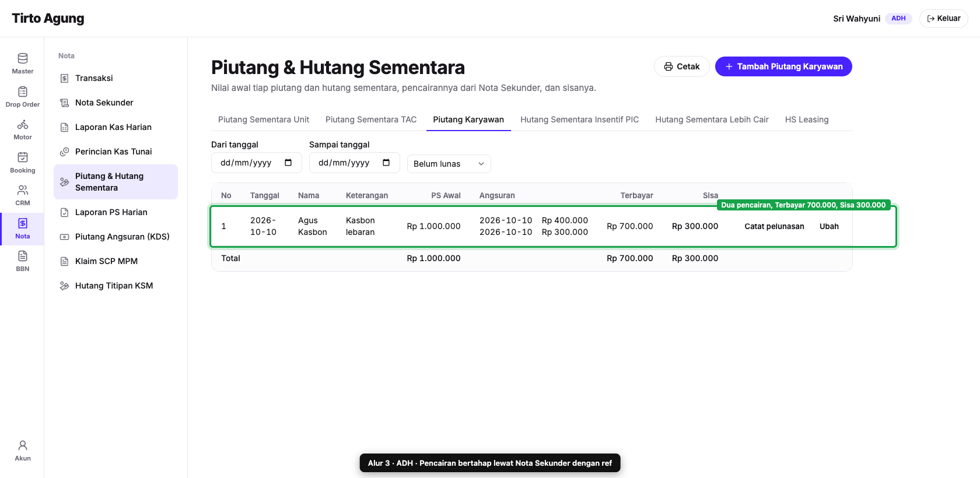
Task: Click the Transaksi menu icon
Action: (x=65, y=78)
